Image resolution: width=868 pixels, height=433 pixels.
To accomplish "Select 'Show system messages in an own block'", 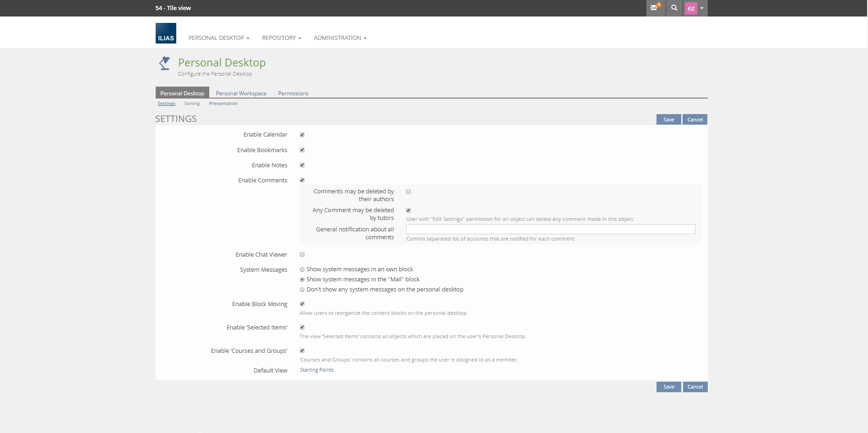I will 302,269.
